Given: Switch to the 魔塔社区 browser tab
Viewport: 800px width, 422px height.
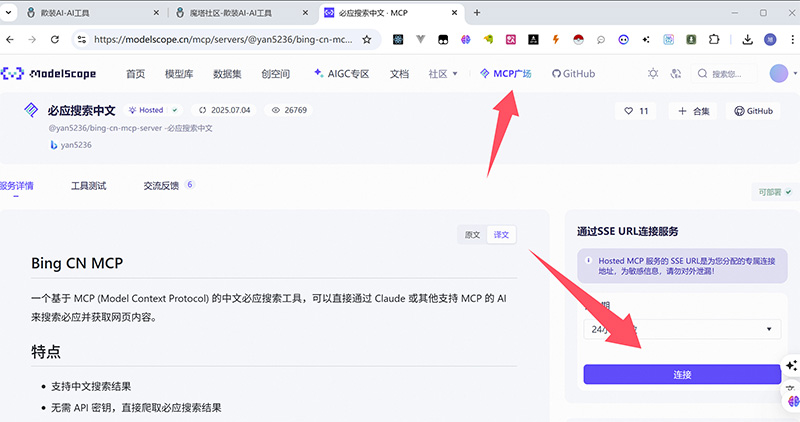Looking at the screenshot, I should [x=241, y=13].
